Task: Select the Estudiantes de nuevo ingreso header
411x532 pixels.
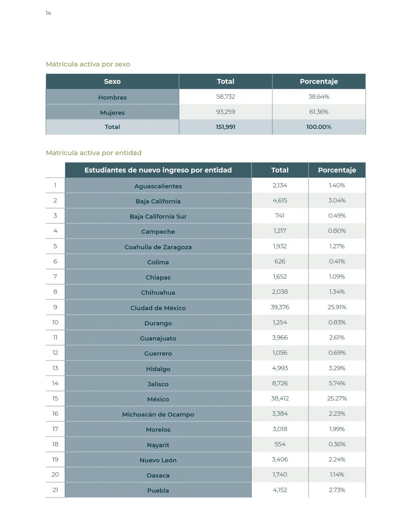Action: pos(158,170)
